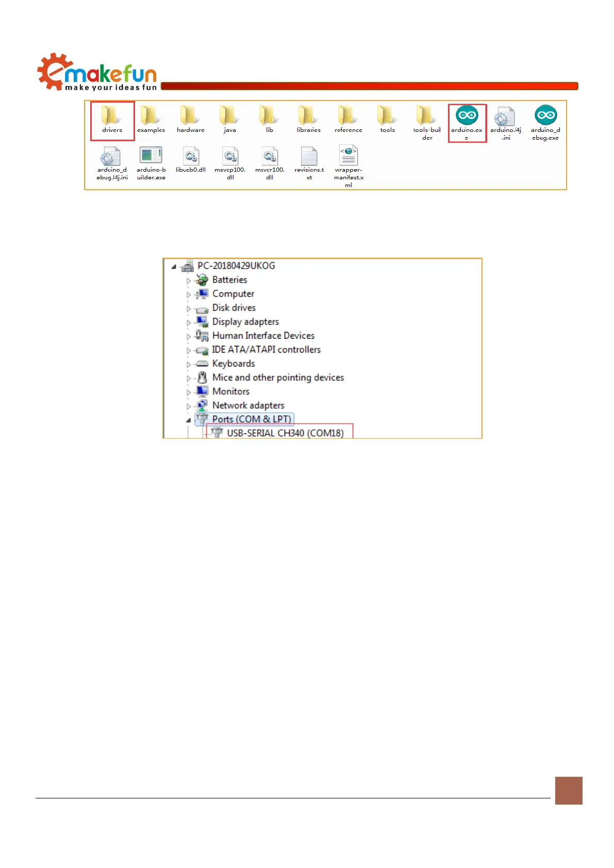Open the hardware folder
614x868 pixels.
point(190,120)
